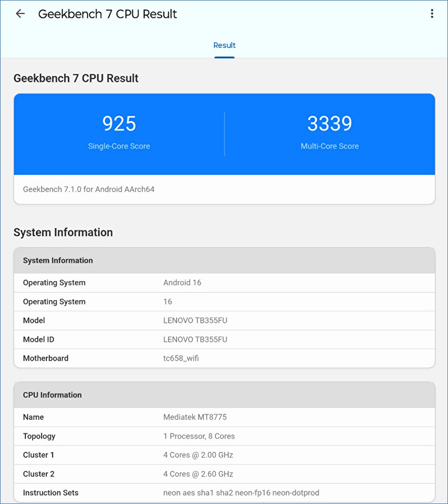Image resolution: width=448 pixels, height=504 pixels.
Task: Click the Topology 1 Processor, 8 Cores row
Action: (225, 436)
